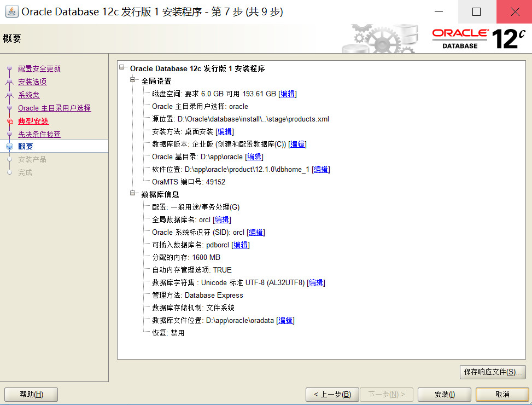
Task: Edit the 可插入数据库名 pdborcl
Action: (240, 245)
